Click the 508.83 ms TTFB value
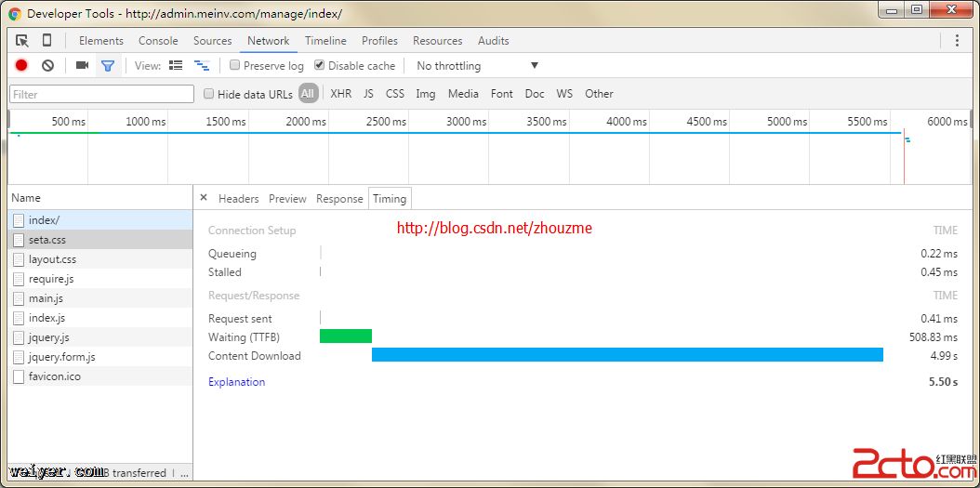Viewport: 980px width, 488px height. click(x=934, y=336)
